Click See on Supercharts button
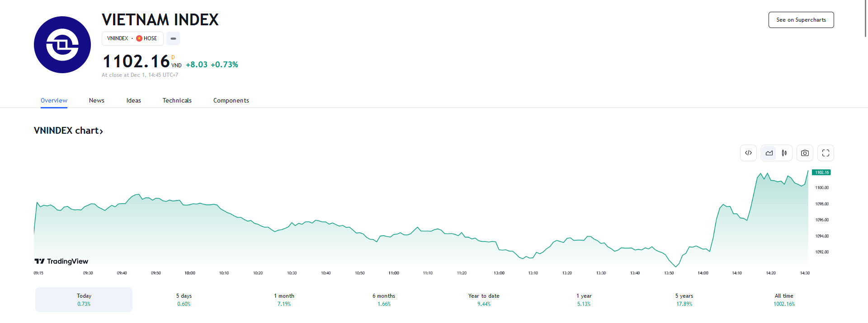Screen dimensions: 868x323 pos(801,20)
